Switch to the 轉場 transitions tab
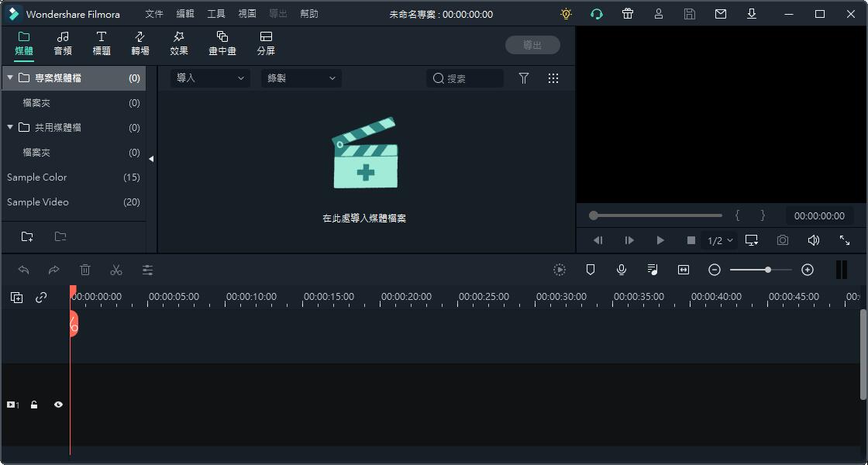 point(140,43)
